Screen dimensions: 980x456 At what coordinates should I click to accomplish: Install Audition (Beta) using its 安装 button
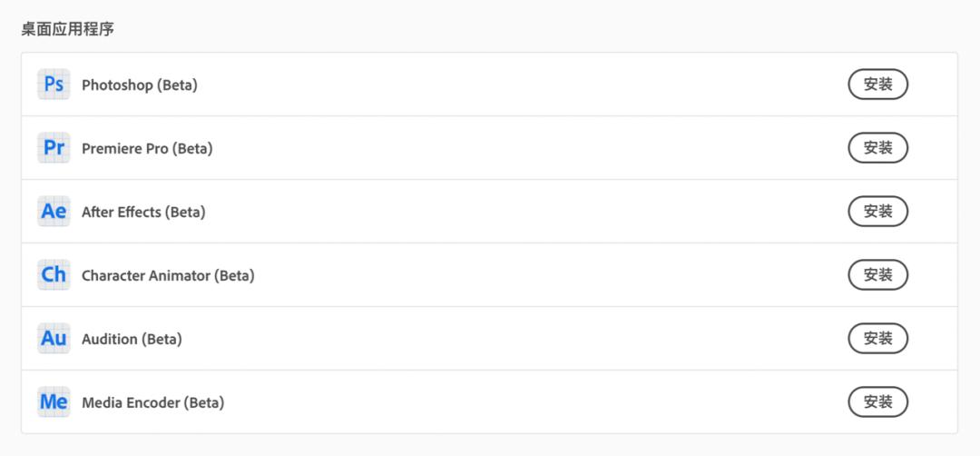877,339
